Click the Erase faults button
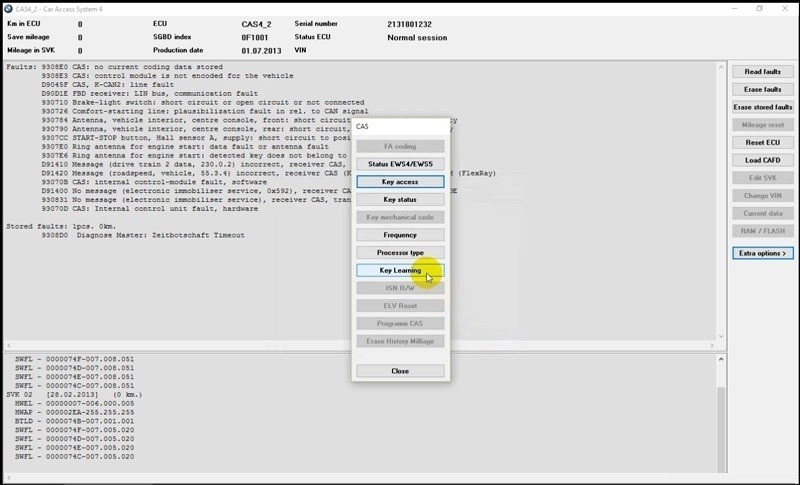The image size is (800, 485). [762, 89]
